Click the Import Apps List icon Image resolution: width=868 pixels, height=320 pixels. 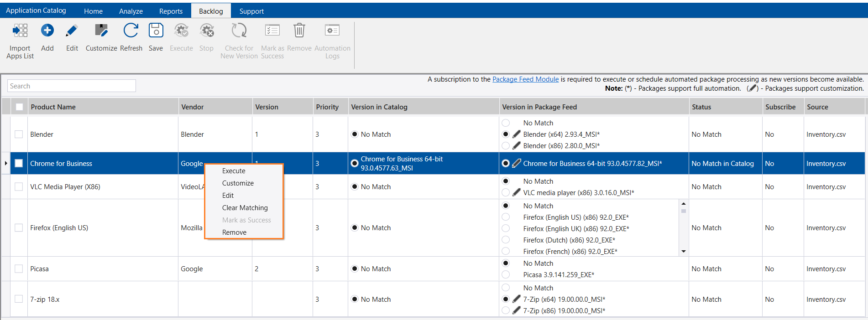point(20,31)
